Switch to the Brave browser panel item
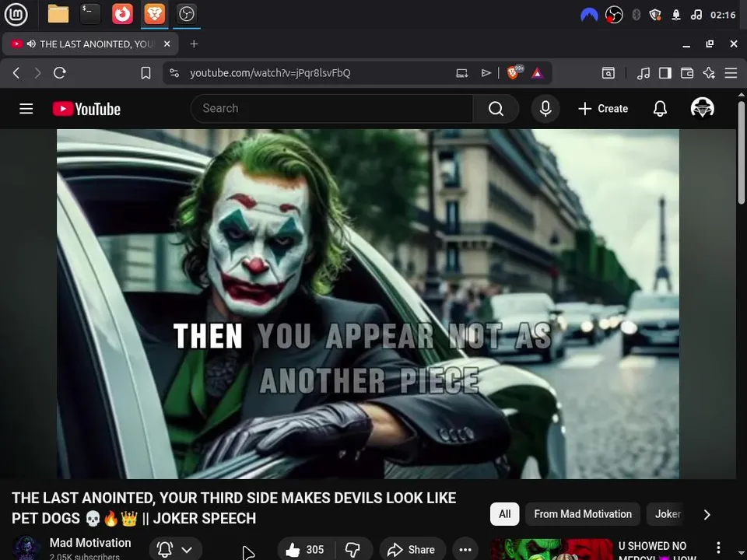 (154, 14)
